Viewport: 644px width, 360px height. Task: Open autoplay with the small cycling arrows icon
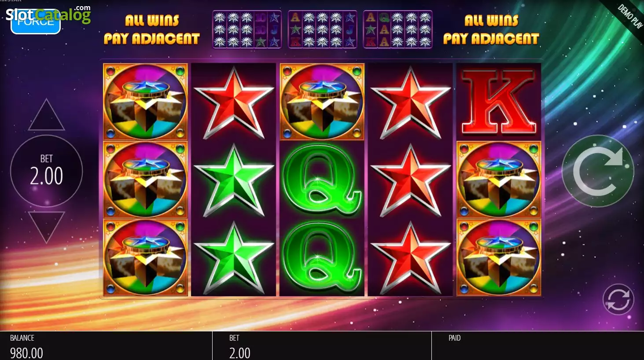[x=618, y=299]
